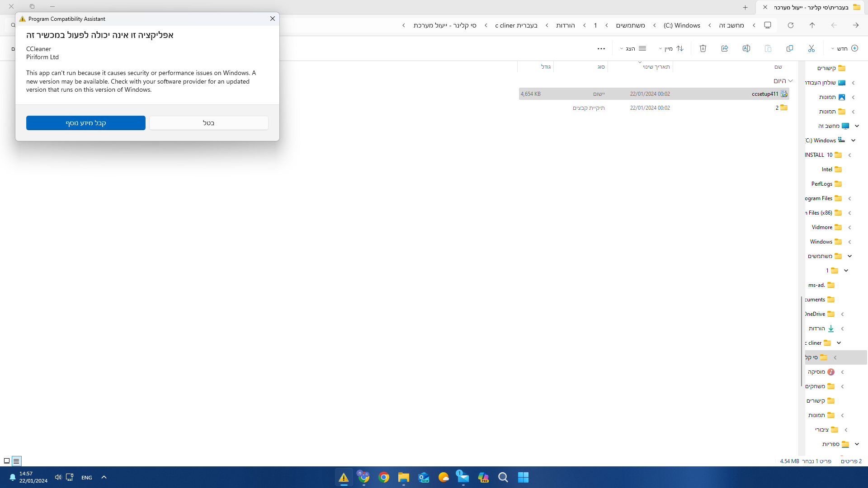Open the View (הצג) dropdown

pos(633,48)
